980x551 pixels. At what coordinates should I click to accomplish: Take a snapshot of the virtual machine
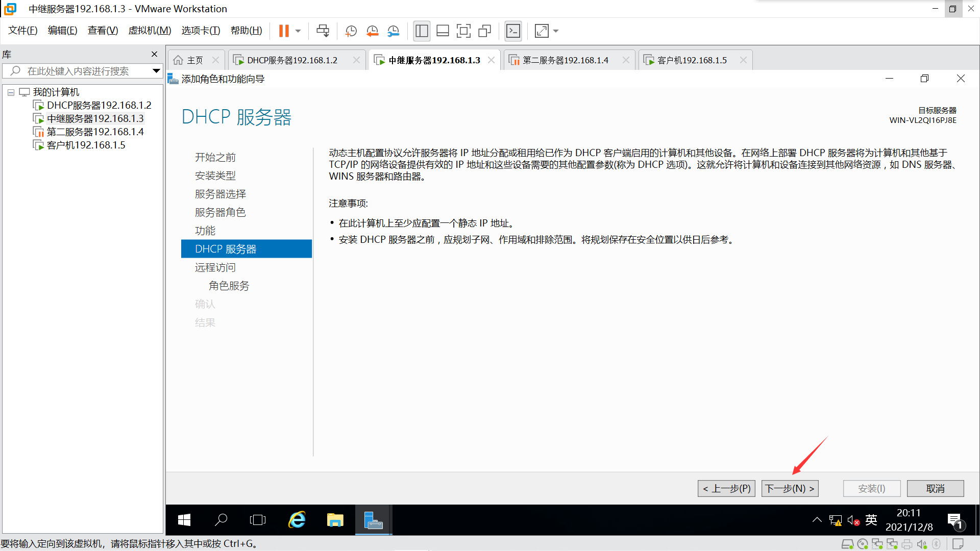[351, 31]
